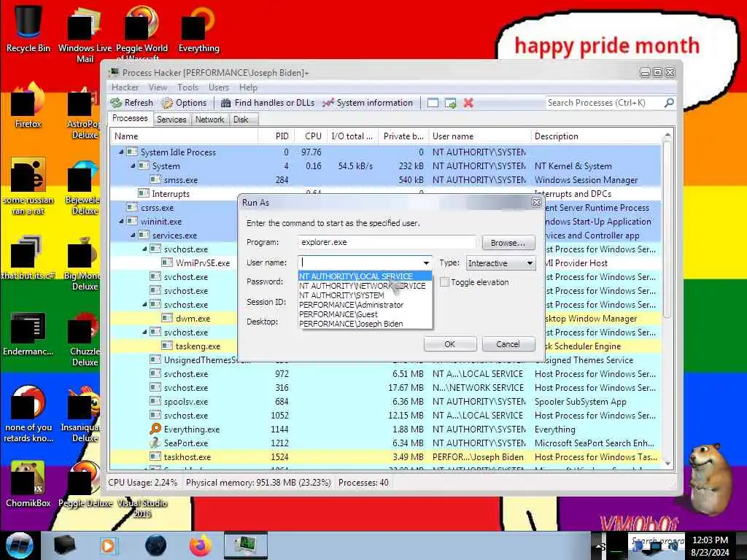The image size is (747, 560).
Task: Click the find window toolbar icon
Action: pos(433,102)
